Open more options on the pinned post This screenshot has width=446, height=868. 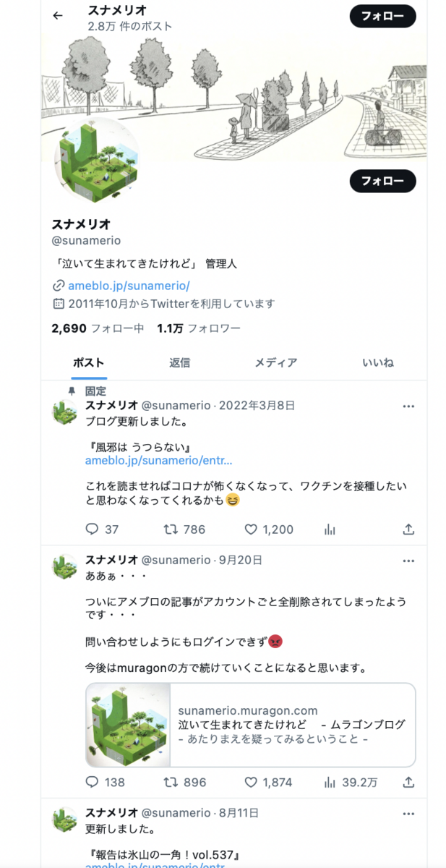pos(408,406)
